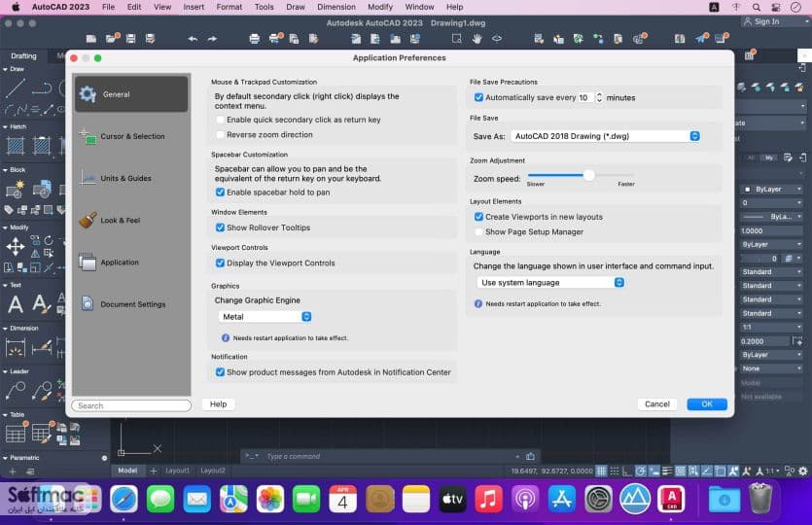Click the Undo arrow in toolbar
The image size is (812, 525).
pyautogui.click(x=193, y=39)
